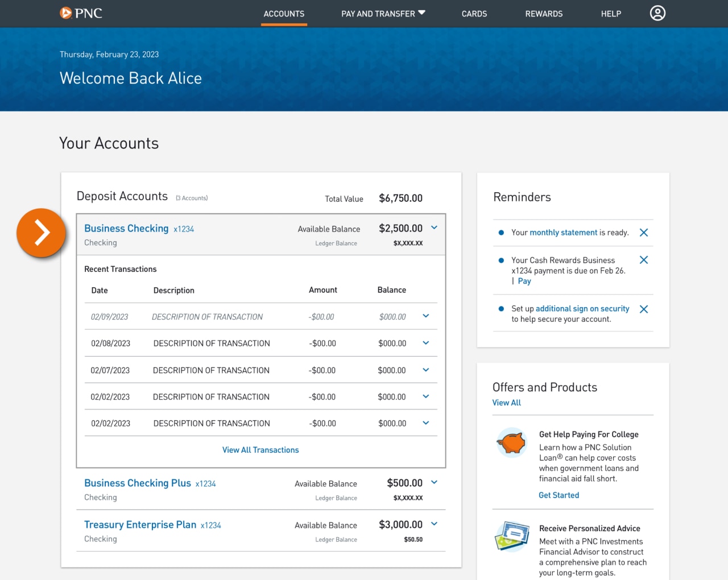Open the Business Checking x1234 account
The image size is (728, 580).
(x=126, y=228)
